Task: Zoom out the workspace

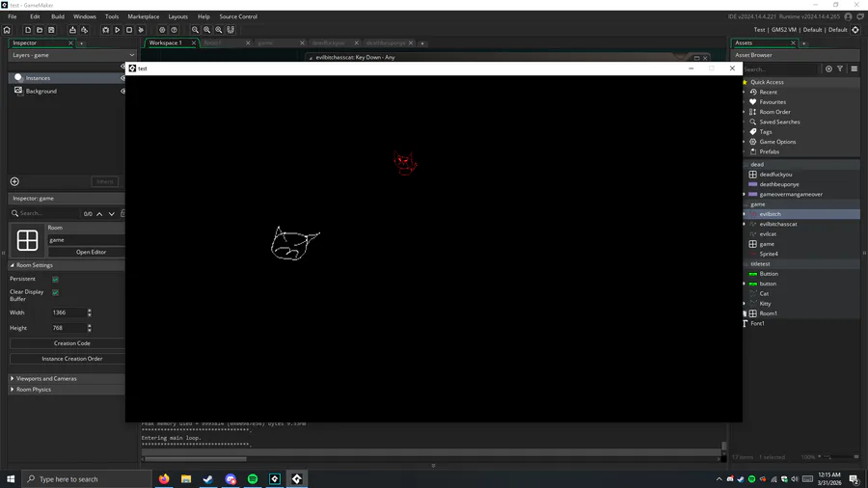Action: [196, 30]
